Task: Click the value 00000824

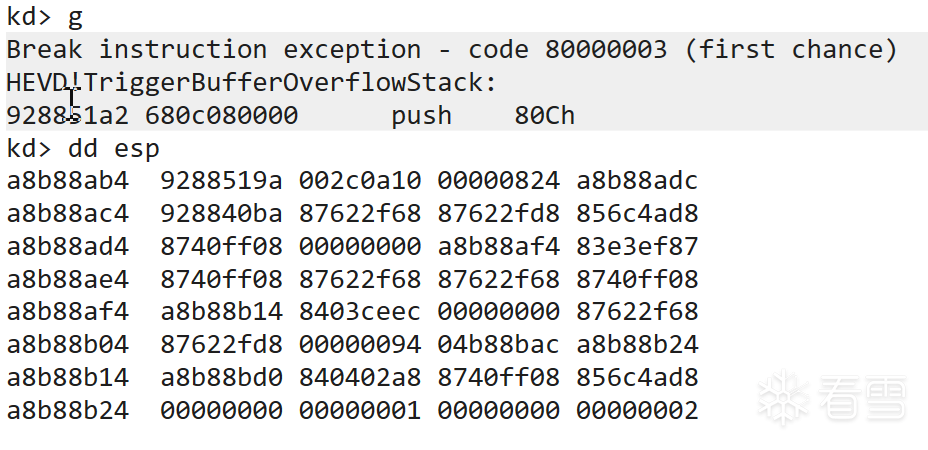Action: 498,181
